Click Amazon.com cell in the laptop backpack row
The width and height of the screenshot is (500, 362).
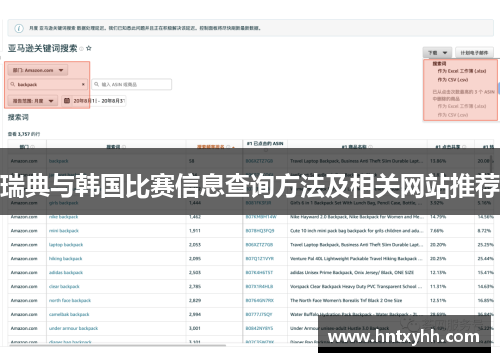24,245
